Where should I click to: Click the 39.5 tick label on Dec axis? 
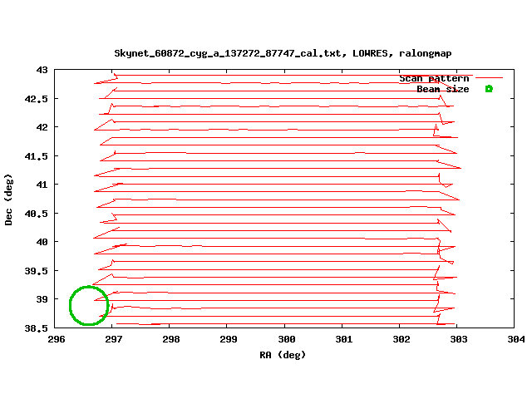point(37,271)
